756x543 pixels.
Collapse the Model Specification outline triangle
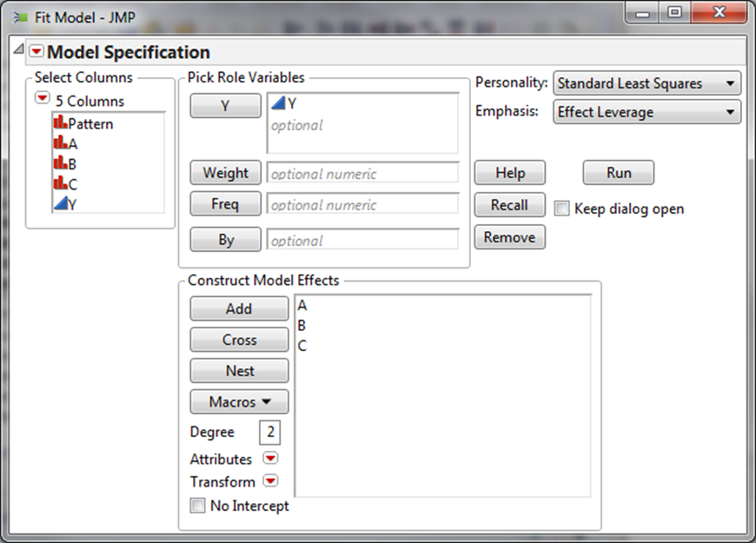coord(18,51)
